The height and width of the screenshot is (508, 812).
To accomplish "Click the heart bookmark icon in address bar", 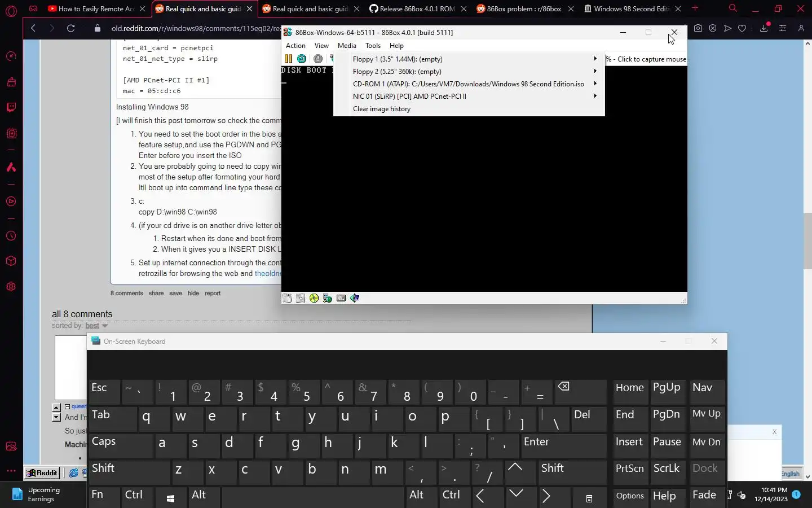I will [x=742, y=28].
